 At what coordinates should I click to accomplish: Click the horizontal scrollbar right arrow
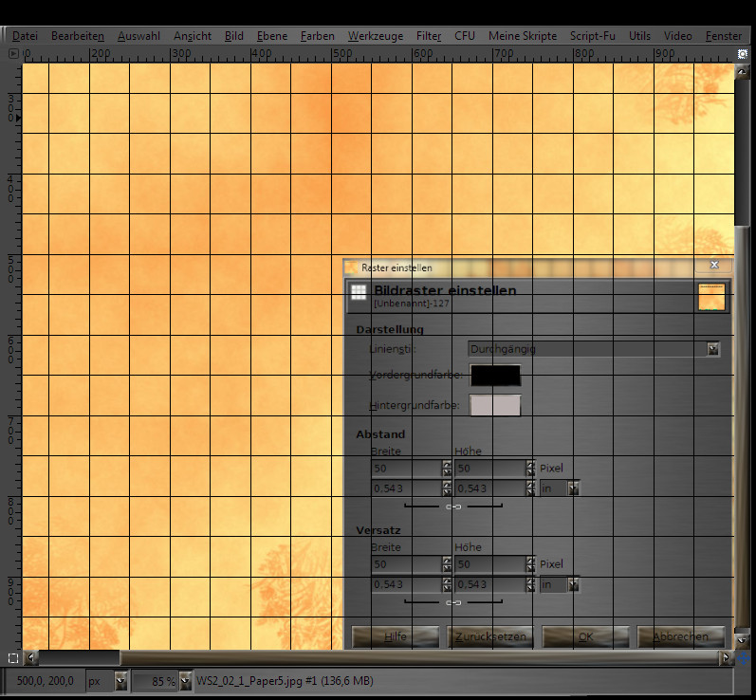click(x=726, y=656)
